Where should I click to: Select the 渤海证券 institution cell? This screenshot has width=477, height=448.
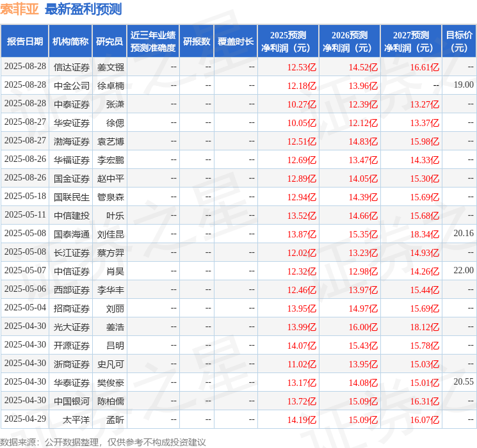click(72, 141)
